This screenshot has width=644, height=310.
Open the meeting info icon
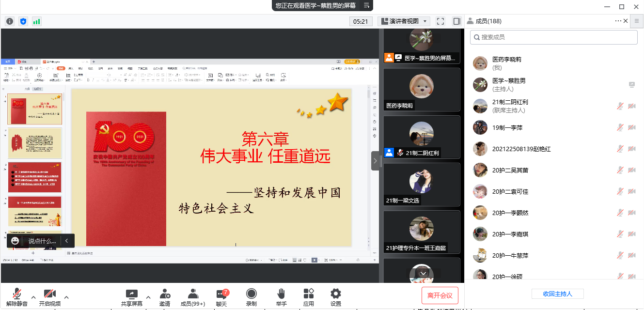(10, 21)
